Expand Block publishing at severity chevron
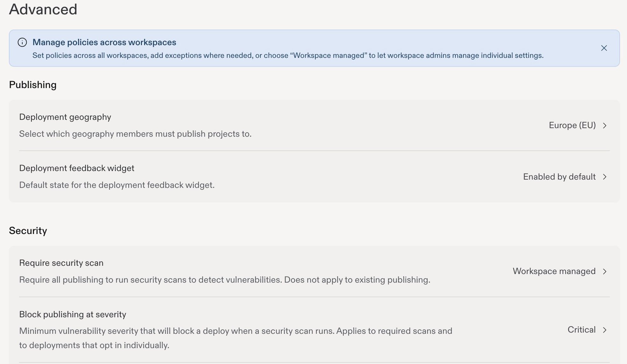627x364 pixels. [605, 330]
